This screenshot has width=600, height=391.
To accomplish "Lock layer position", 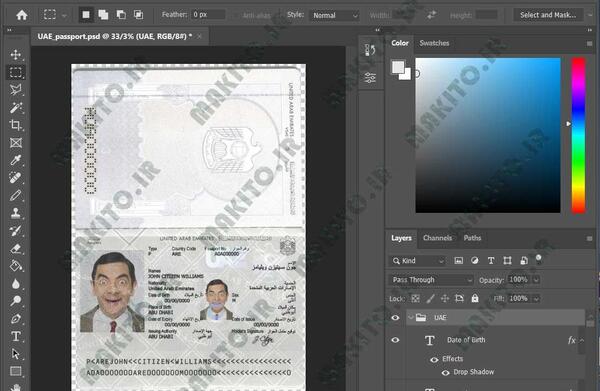I will [445, 298].
